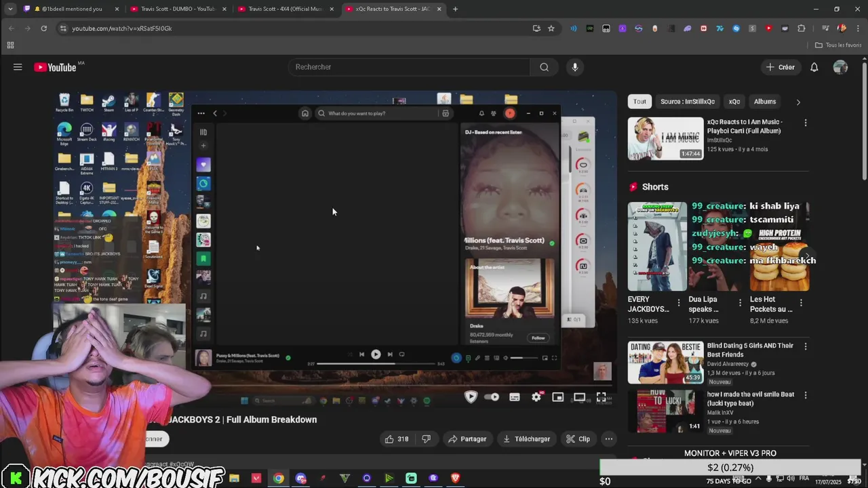The width and height of the screenshot is (868, 488).
Task: Open the David Alvareeezy channel link
Action: (728, 364)
